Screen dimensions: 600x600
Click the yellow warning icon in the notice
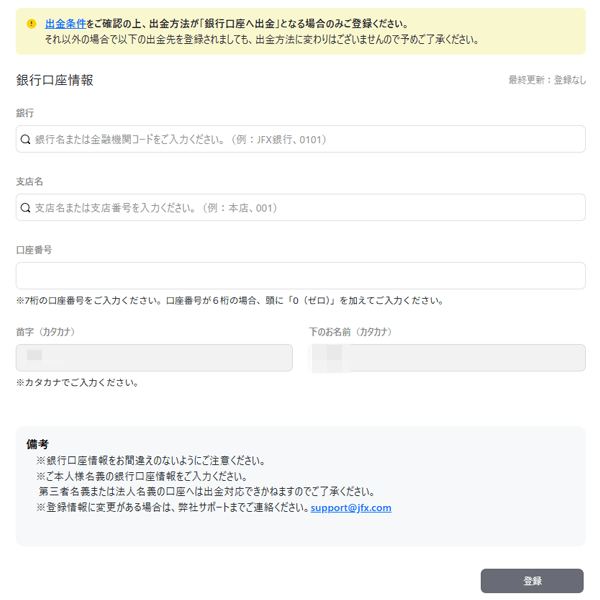click(31, 24)
